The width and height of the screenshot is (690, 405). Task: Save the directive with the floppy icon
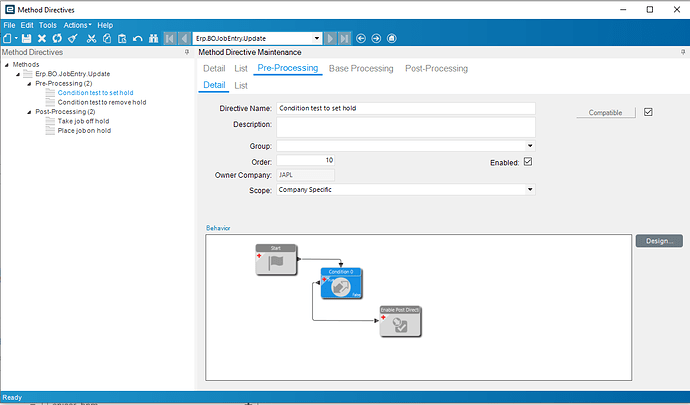26,38
